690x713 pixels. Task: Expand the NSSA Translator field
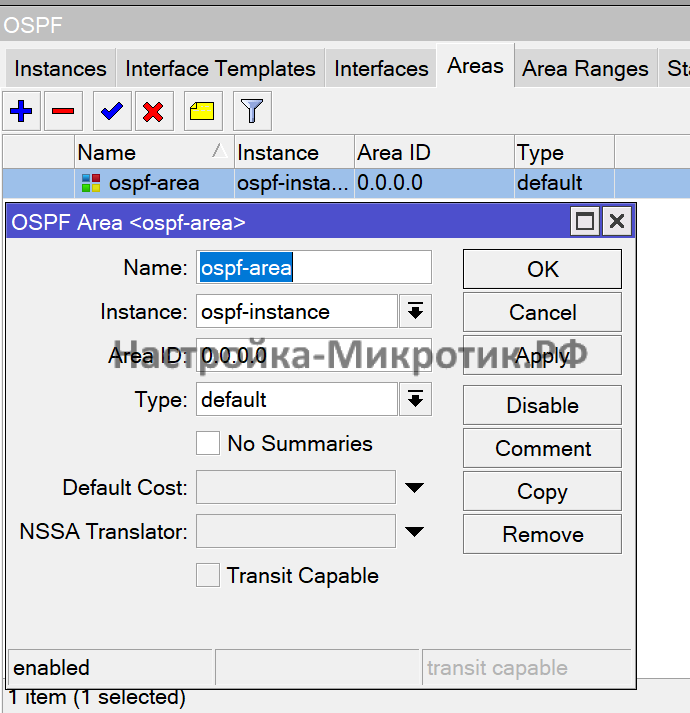(x=414, y=531)
